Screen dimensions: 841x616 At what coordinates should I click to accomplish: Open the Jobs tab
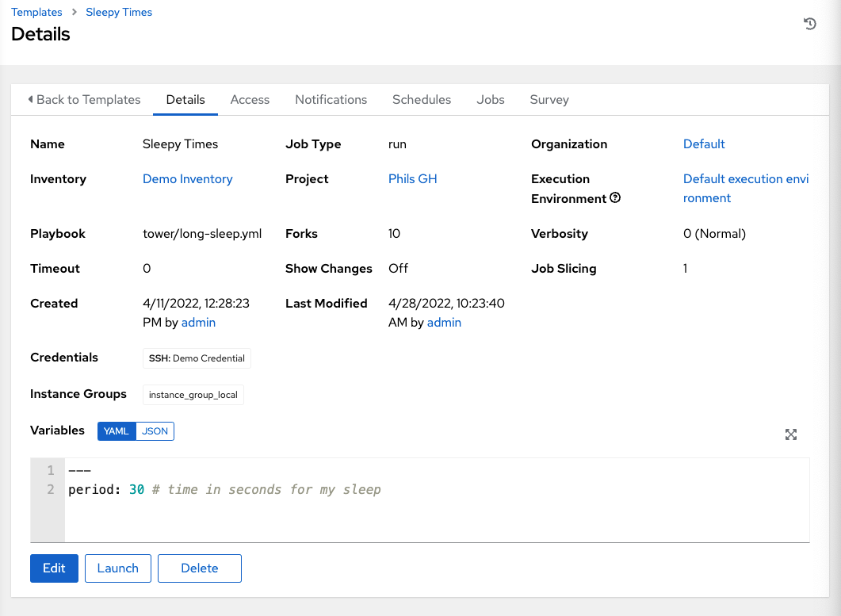point(490,99)
